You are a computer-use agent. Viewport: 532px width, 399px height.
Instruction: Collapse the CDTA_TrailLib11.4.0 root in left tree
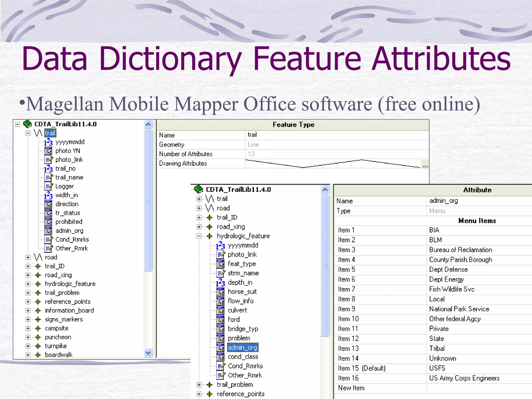[17, 124]
